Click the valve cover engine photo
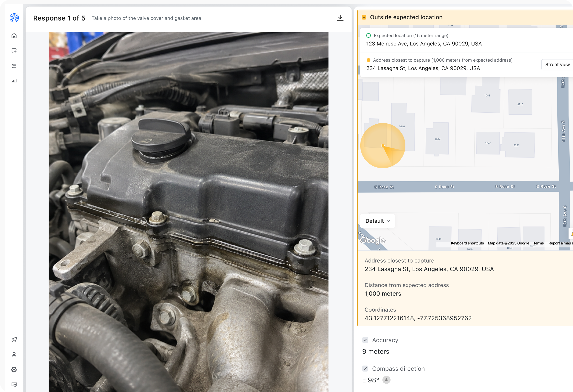The width and height of the screenshot is (573, 392). (x=188, y=212)
